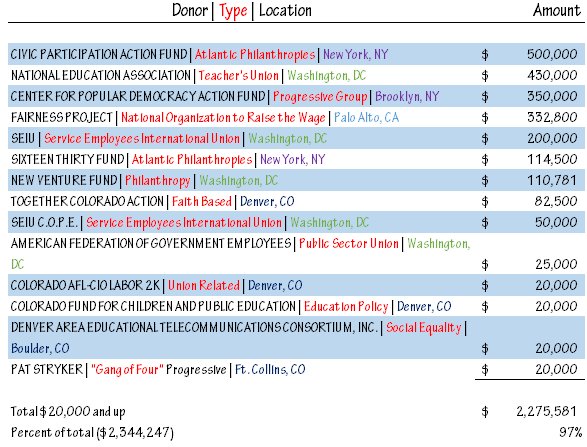Viewport: 587px width, 447px height.
Task: Click the 2,275,581 total amount
Action: click(x=547, y=411)
